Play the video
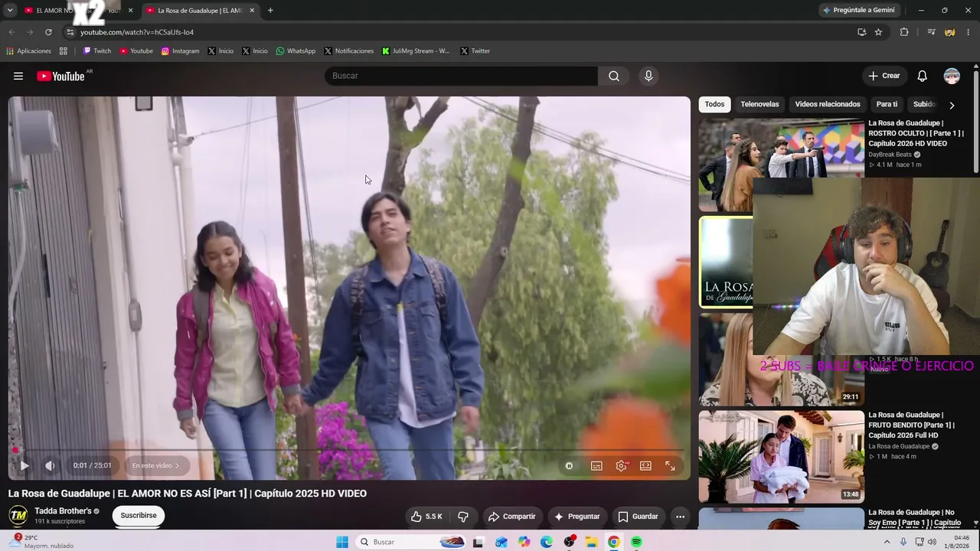The width and height of the screenshot is (980, 551). [24, 465]
